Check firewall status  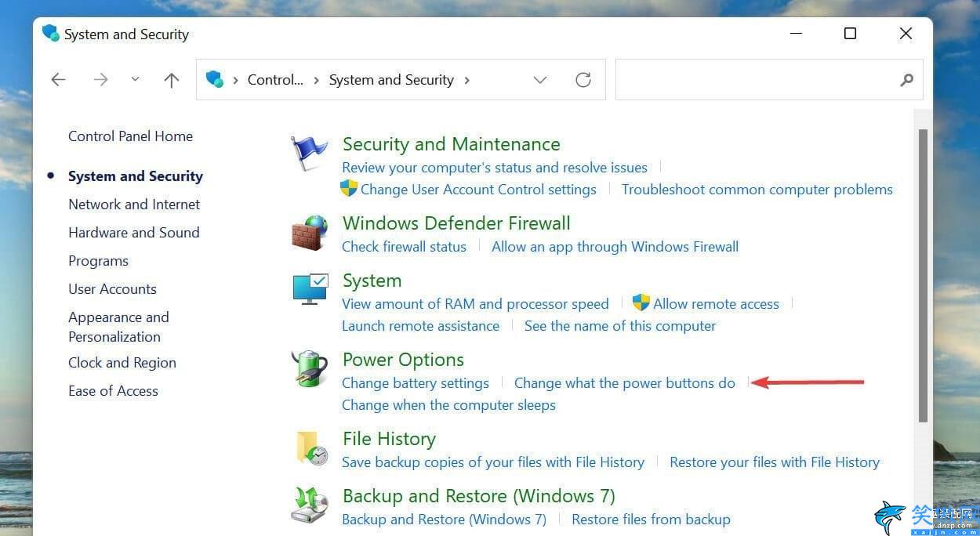404,247
